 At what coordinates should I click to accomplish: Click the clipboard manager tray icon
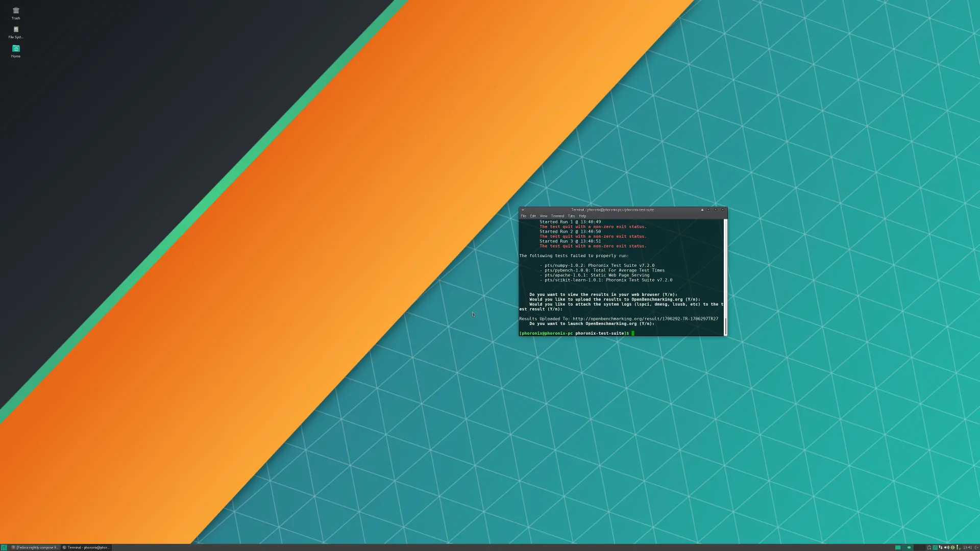coord(929,547)
